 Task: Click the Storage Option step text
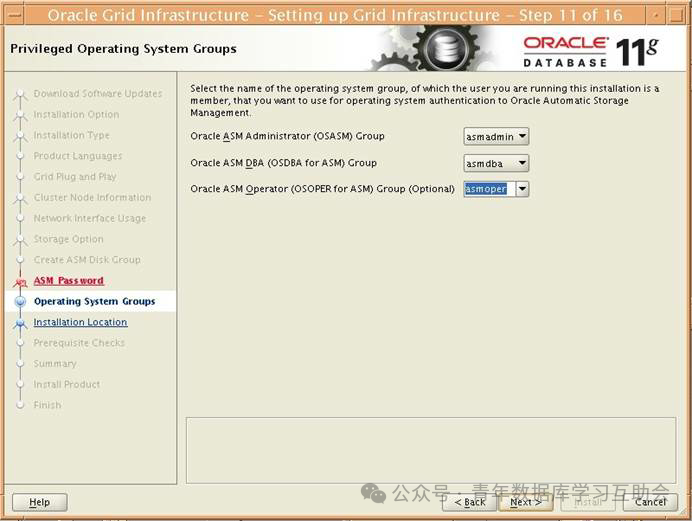[68, 239]
